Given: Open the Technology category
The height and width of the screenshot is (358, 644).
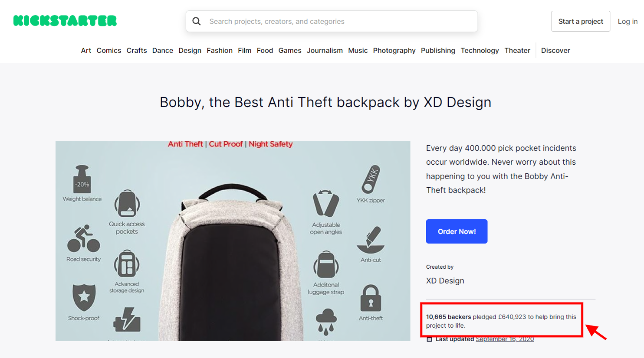Looking at the screenshot, I should coord(480,50).
